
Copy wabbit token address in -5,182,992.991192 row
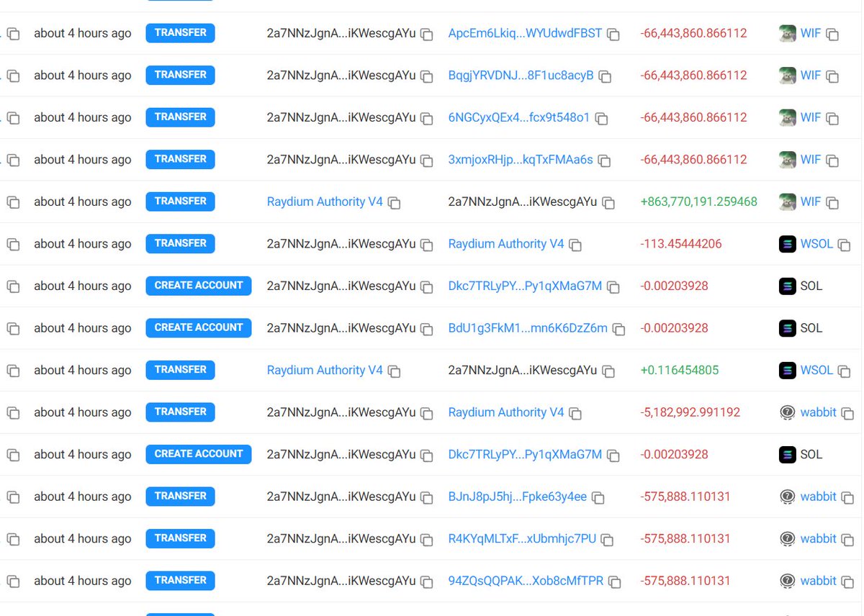848,414
